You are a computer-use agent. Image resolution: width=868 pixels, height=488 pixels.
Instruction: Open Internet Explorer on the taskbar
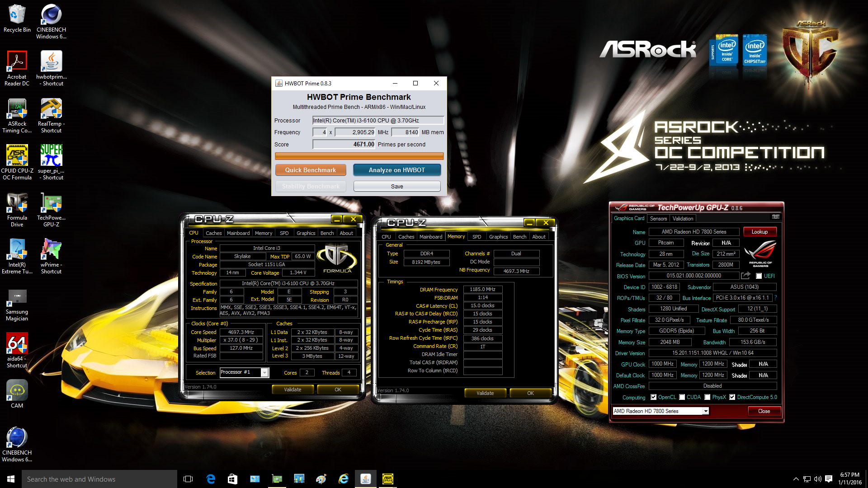344,479
